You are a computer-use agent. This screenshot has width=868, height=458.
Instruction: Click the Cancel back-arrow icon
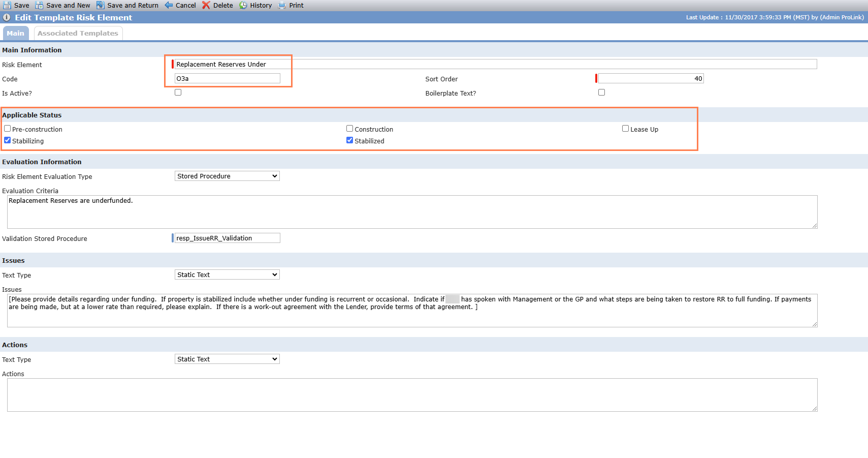pos(169,5)
